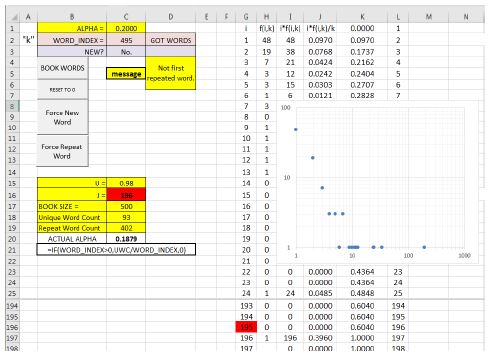493x361 pixels.
Task: Select row 1 by its row header
Action: tap(12, 28)
